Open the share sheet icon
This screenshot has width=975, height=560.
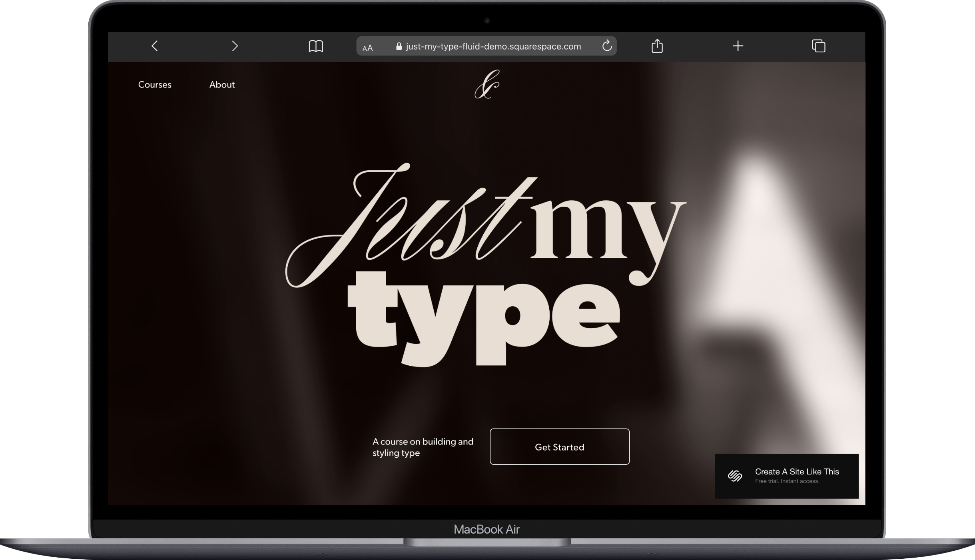tap(657, 46)
